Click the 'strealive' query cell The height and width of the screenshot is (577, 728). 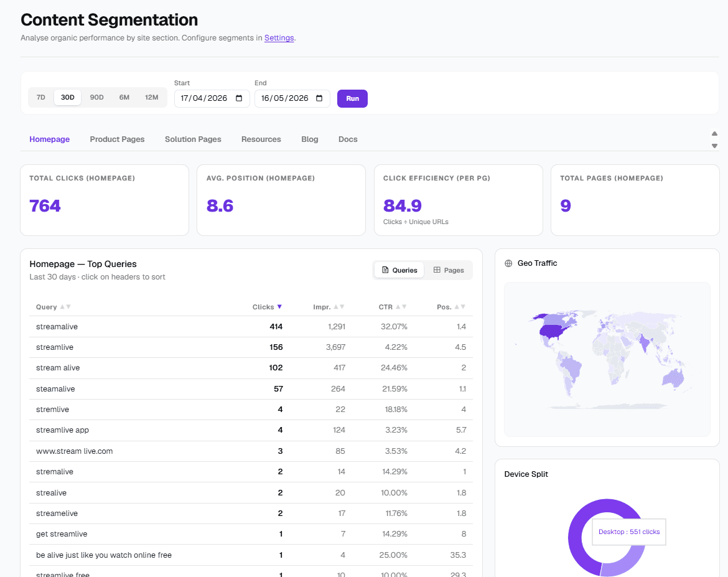pyautogui.click(x=51, y=493)
